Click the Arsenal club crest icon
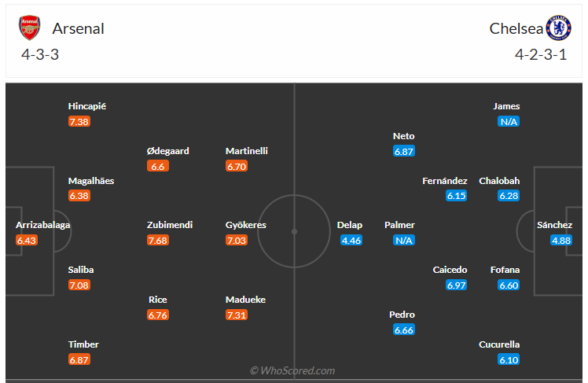This screenshot has width=588, height=383. point(29,28)
